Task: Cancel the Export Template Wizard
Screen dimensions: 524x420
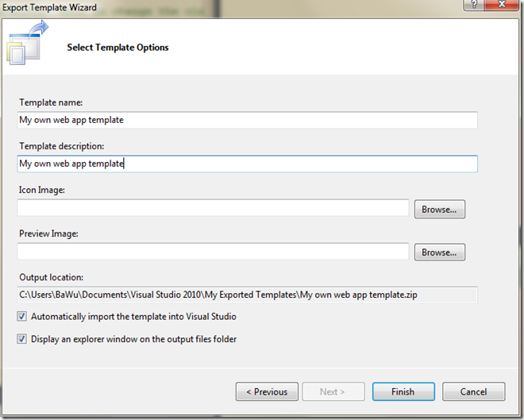Action: click(473, 391)
